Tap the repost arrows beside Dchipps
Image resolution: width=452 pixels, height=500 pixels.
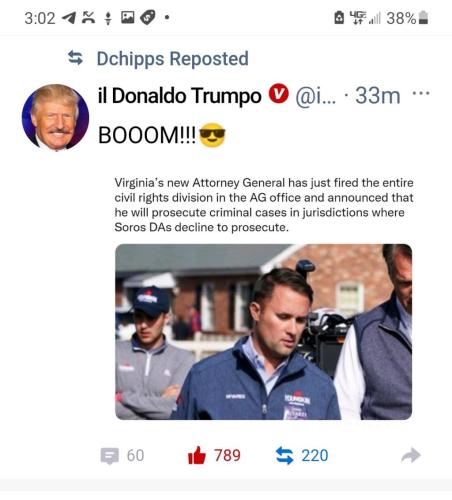(x=75, y=58)
